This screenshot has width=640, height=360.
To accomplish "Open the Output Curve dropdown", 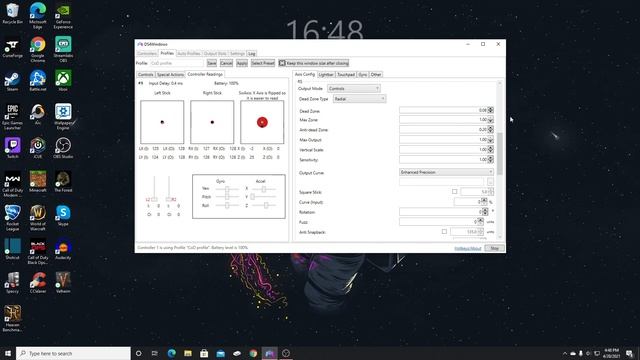I will tap(446, 172).
